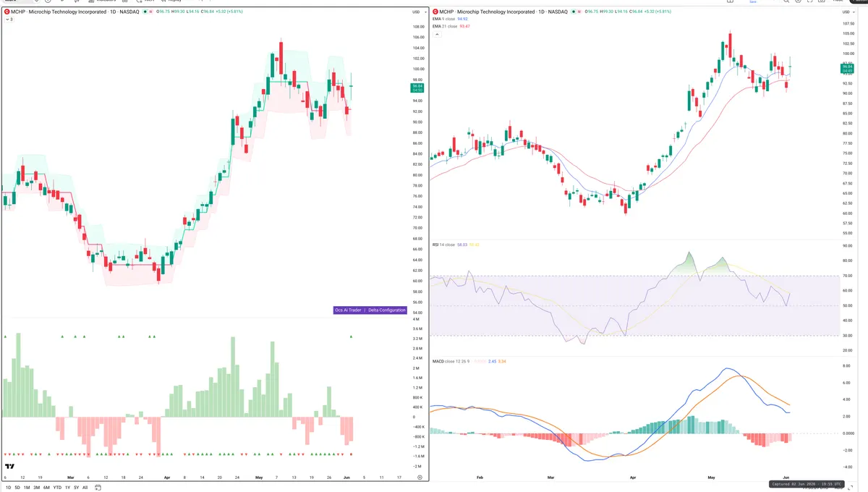Select the 5Y time range
868x492 pixels.
[76, 488]
